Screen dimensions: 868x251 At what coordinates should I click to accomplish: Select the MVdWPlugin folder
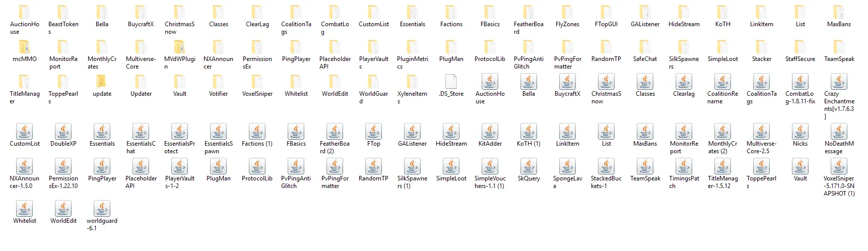(x=179, y=54)
